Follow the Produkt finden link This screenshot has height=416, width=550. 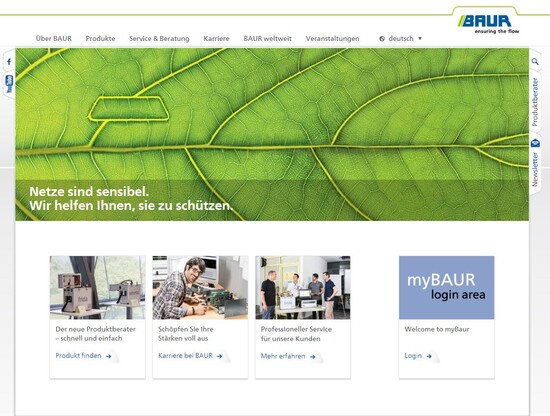[78, 356]
